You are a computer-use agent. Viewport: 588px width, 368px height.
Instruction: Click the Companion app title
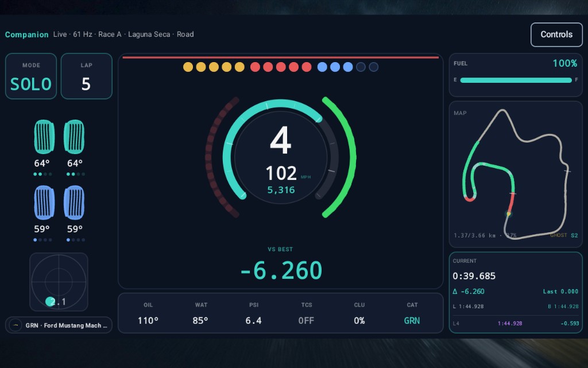pyautogui.click(x=26, y=34)
